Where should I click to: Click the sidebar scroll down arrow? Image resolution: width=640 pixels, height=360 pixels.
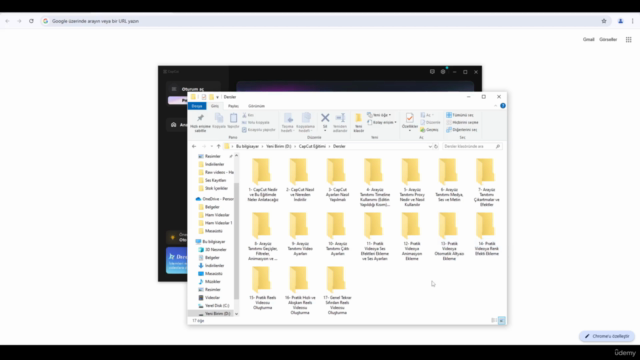point(236,314)
